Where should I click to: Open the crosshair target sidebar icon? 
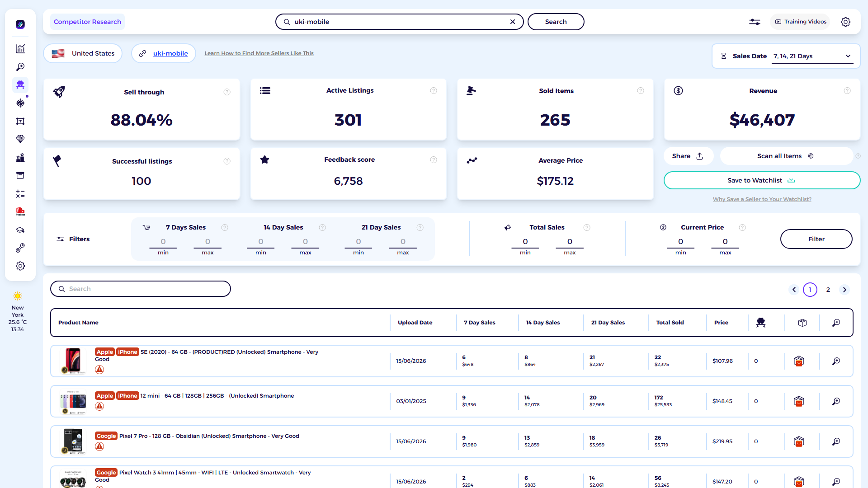tap(20, 103)
